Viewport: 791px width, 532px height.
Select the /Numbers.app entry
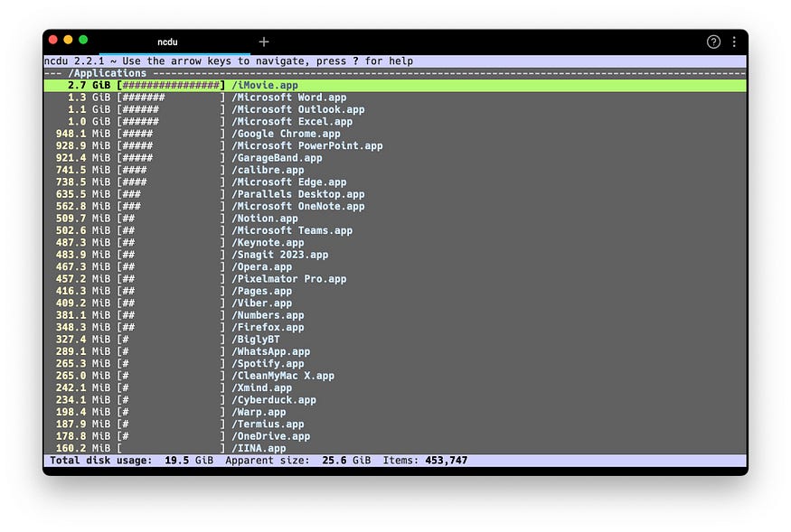395,315
